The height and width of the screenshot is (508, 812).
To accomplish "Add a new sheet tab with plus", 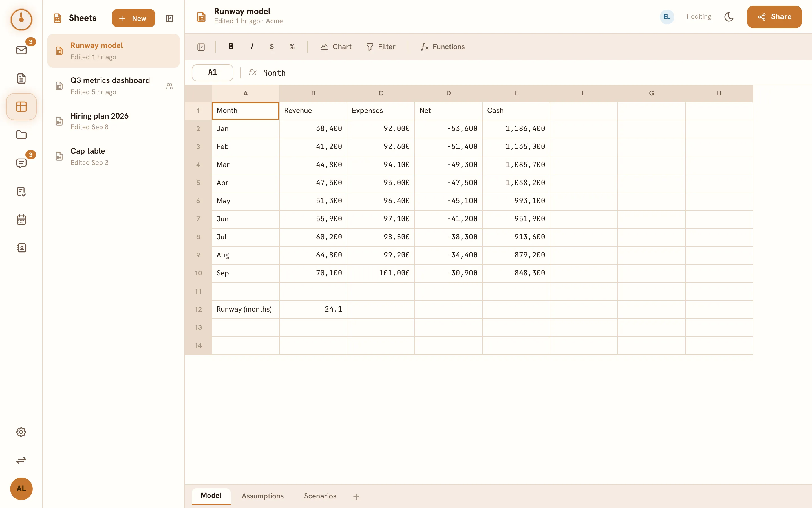I will pyautogui.click(x=356, y=496).
